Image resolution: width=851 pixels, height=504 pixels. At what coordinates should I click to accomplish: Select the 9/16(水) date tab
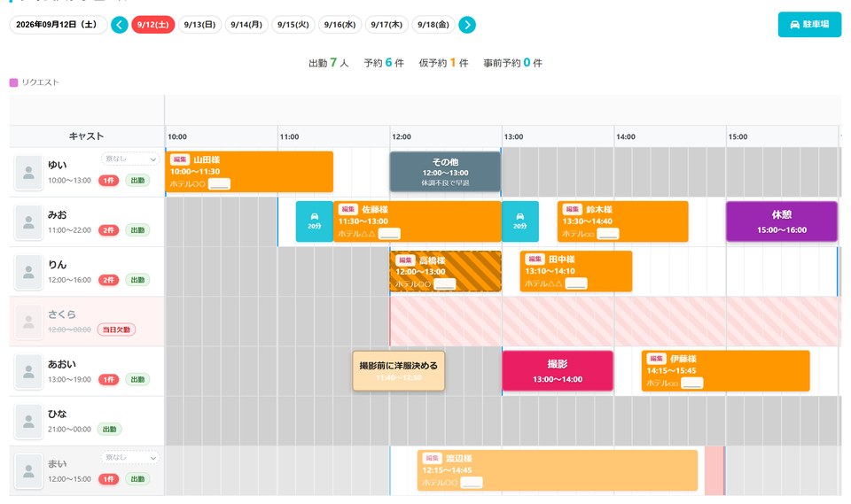(x=340, y=25)
